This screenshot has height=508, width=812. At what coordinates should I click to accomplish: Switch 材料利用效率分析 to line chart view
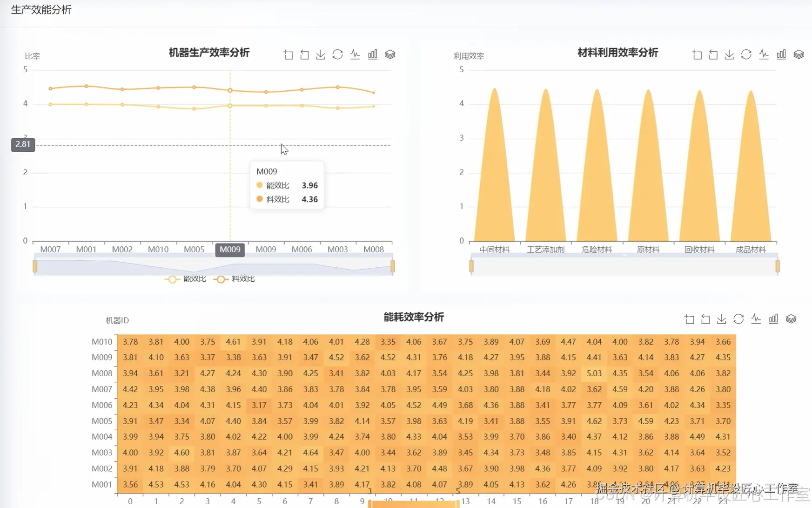click(x=764, y=54)
